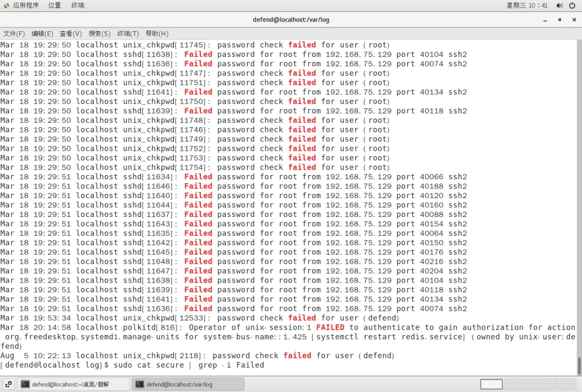
Task: Click the 'grep -i Failed' command text
Action: 231,365
